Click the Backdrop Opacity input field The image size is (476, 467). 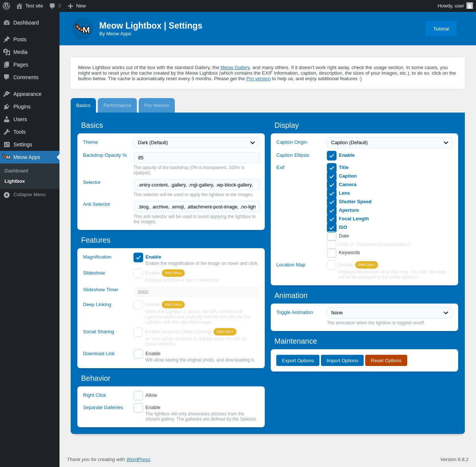pyautogui.click(x=196, y=158)
